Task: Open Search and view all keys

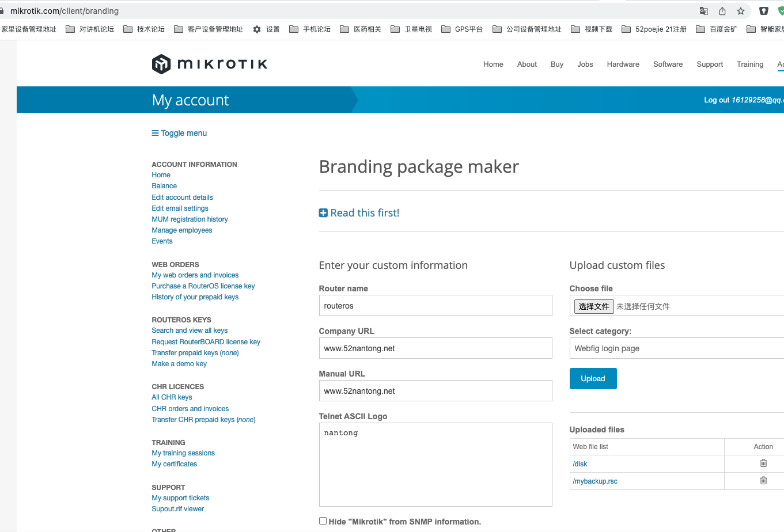Action: pos(190,330)
